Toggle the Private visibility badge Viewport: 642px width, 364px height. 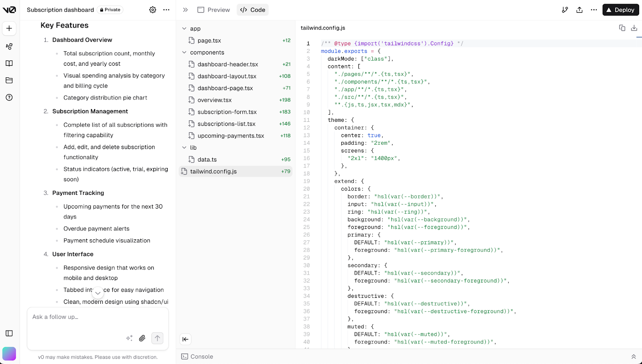pos(110,10)
